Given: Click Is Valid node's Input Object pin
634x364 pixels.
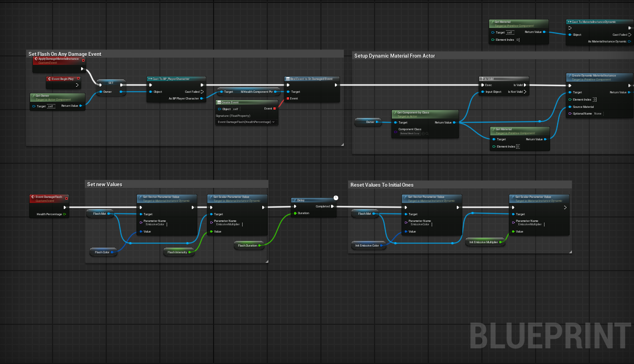Looking at the screenshot, I should [482, 92].
